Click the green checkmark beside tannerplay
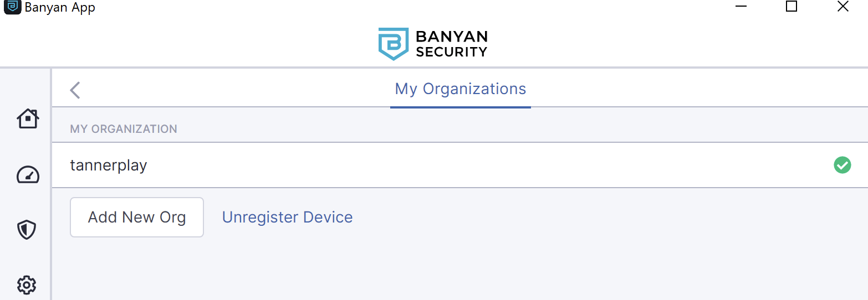 842,165
